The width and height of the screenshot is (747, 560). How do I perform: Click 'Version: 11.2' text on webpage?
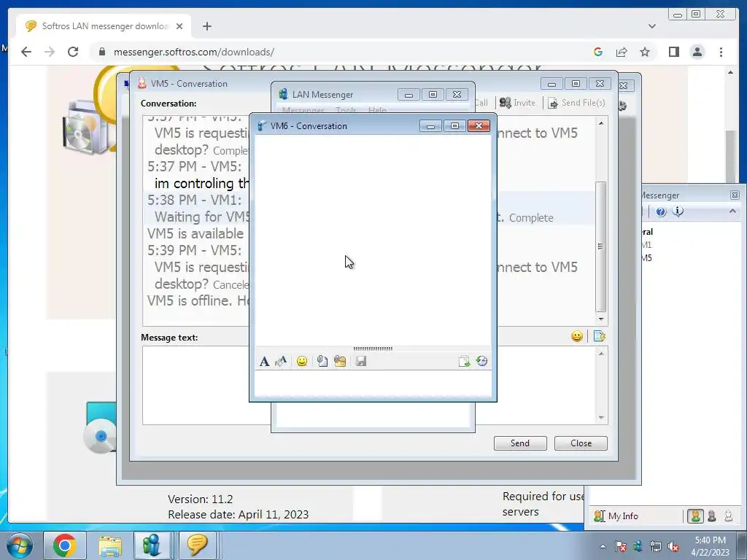tap(200, 499)
